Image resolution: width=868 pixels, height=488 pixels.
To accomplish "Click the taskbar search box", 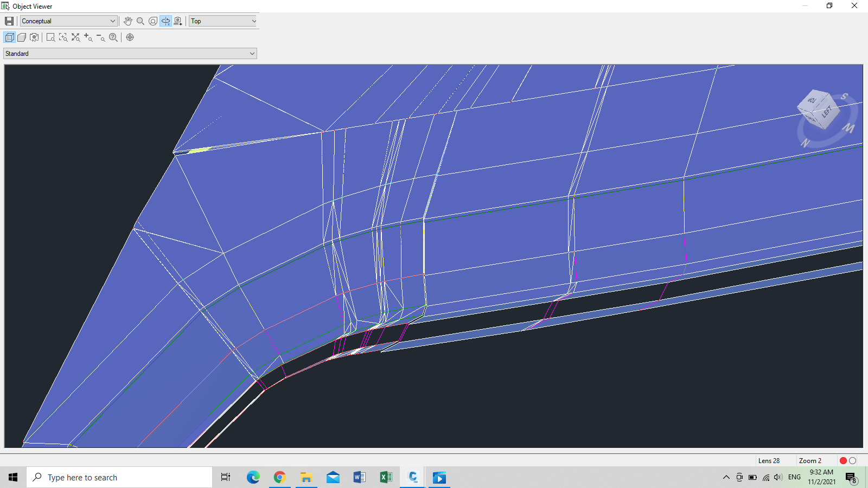I will [119, 477].
